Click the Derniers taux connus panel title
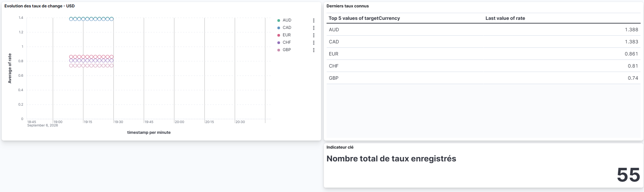The width and height of the screenshot is (644, 192). (347, 6)
